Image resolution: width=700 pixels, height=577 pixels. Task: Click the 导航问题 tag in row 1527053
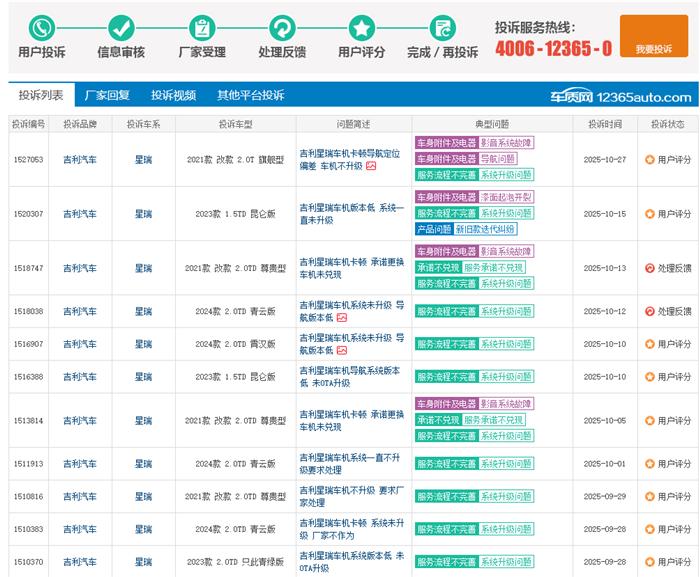tap(498, 159)
